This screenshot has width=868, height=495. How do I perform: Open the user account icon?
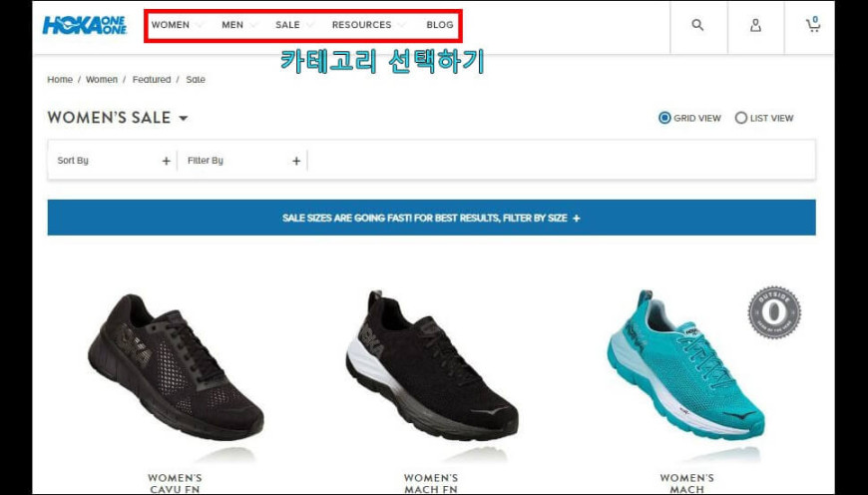(x=755, y=25)
